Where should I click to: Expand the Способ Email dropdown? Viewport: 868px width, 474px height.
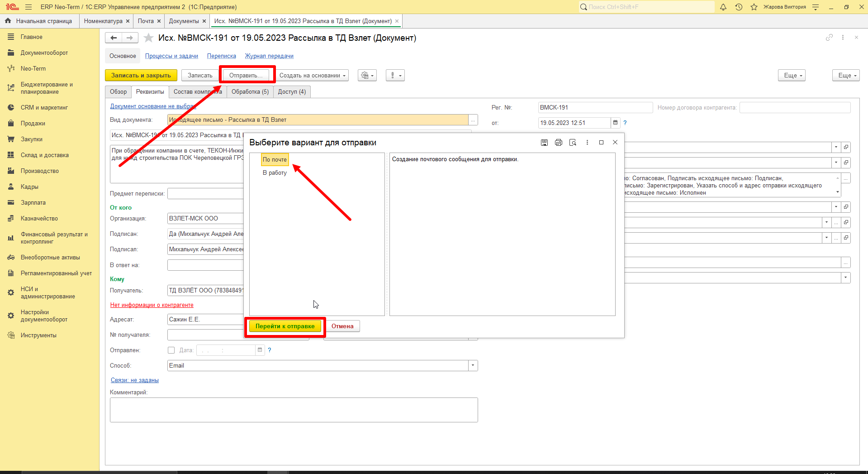[x=473, y=365]
